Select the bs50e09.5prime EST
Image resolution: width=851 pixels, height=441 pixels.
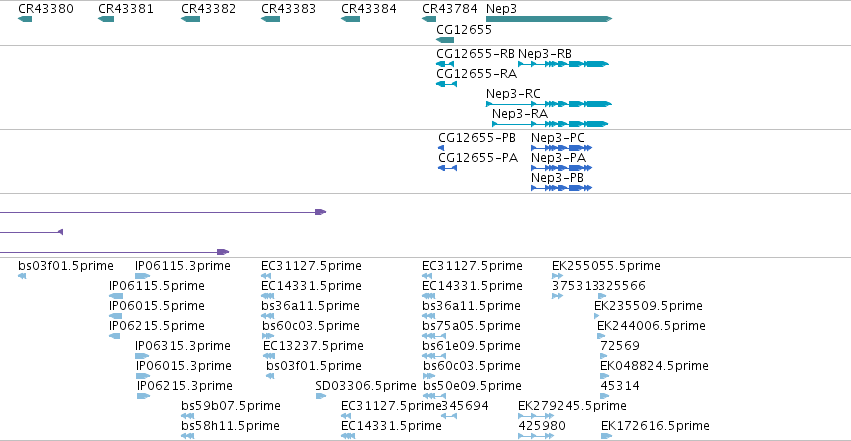(x=434, y=397)
